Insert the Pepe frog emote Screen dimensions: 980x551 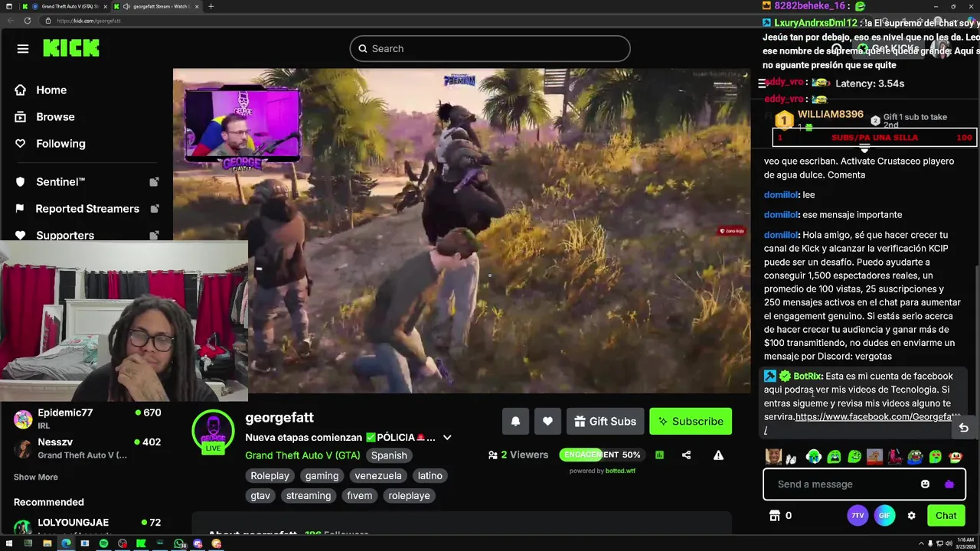pos(915,457)
